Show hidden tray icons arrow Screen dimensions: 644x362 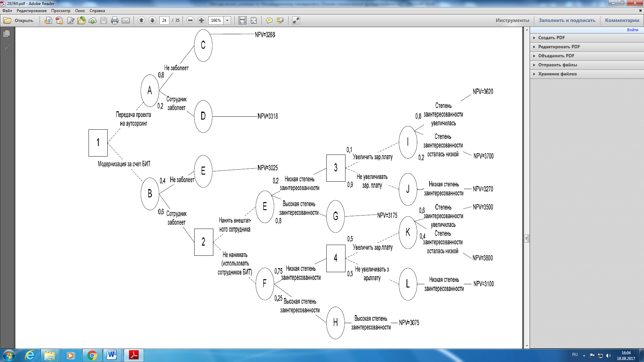pos(584,356)
